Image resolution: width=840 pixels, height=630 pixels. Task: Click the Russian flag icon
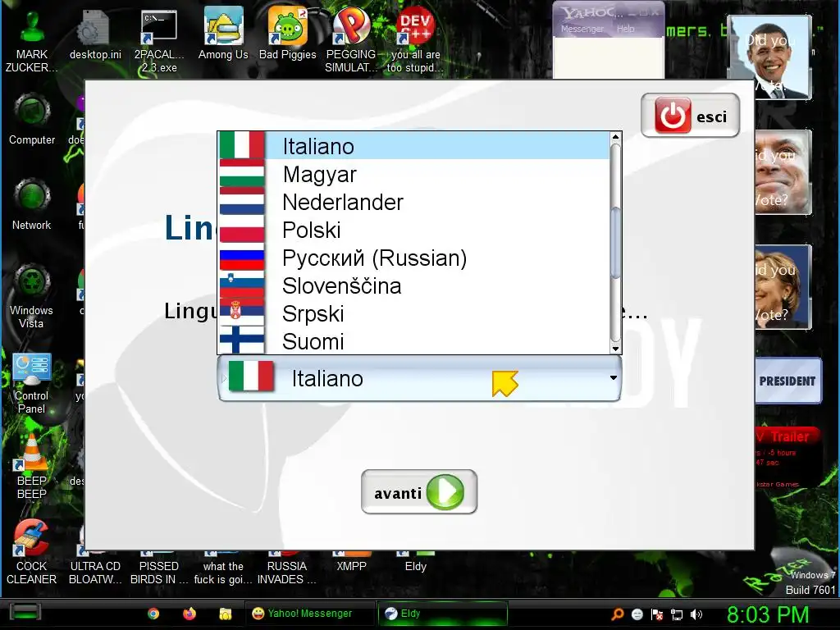[x=242, y=258]
